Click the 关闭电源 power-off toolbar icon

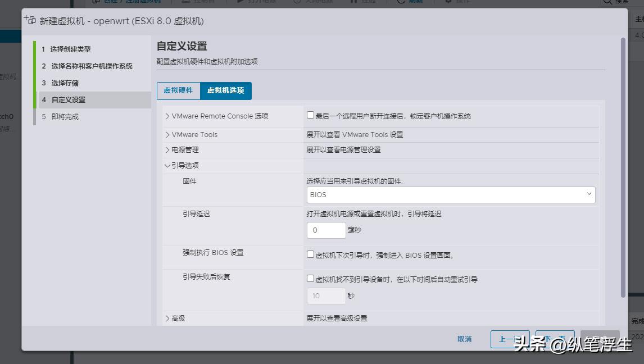click(x=295, y=2)
